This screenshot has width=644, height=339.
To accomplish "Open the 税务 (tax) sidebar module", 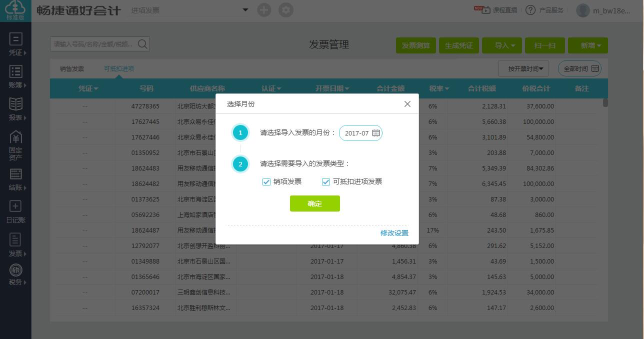I will (x=16, y=274).
